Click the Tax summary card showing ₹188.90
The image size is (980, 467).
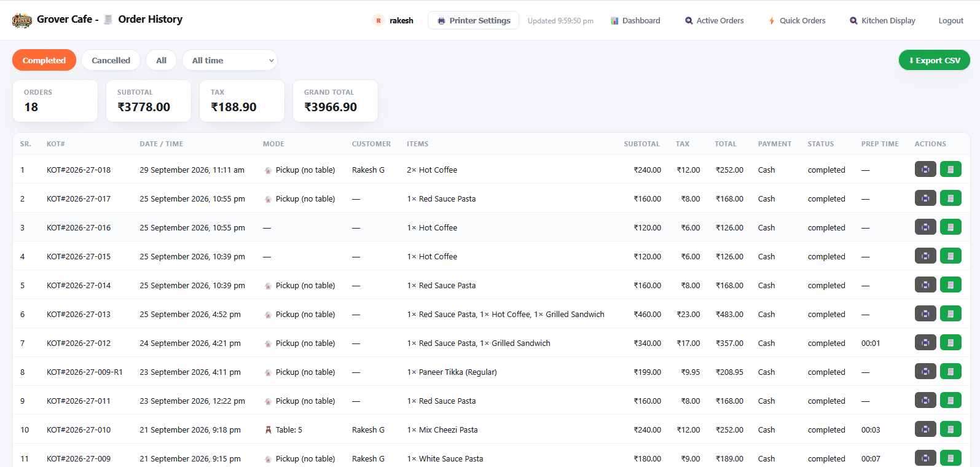(242, 101)
